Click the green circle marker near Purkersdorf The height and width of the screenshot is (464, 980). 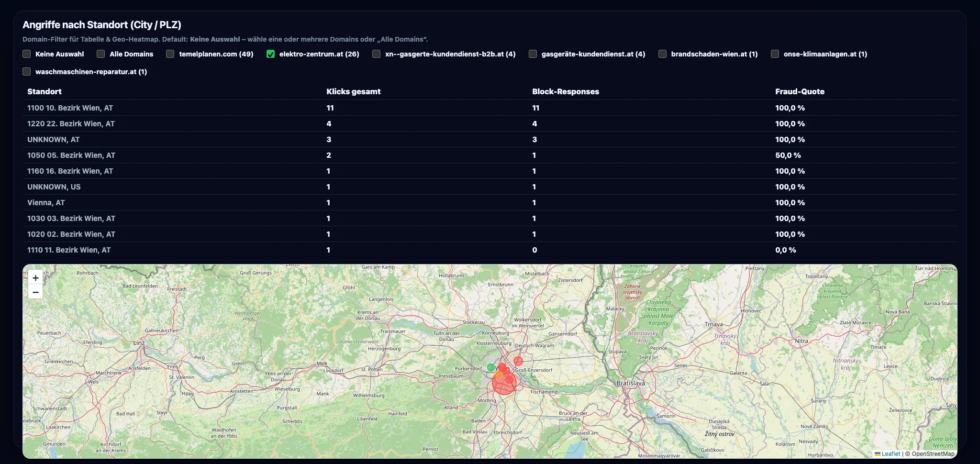(x=491, y=367)
